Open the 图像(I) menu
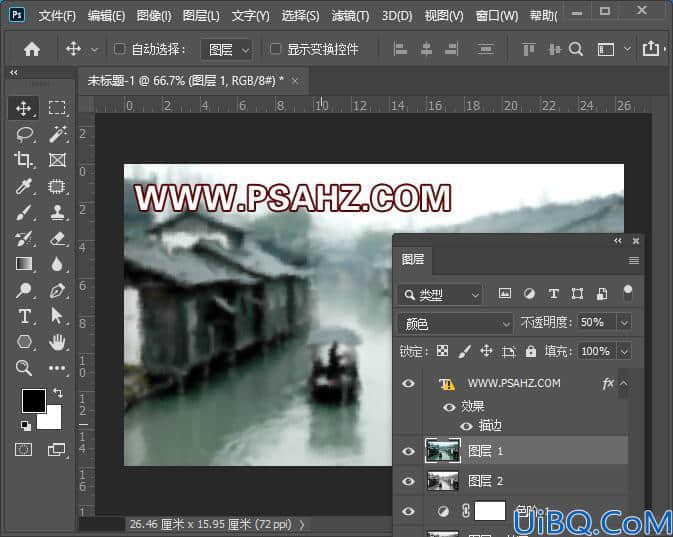The width and height of the screenshot is (673, 537). [x=154, y=16]
